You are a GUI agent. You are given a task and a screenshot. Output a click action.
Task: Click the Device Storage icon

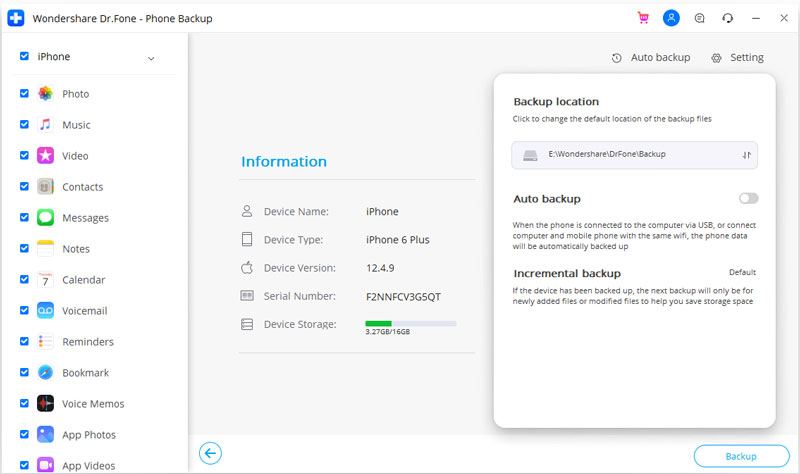tap(247, 324)
